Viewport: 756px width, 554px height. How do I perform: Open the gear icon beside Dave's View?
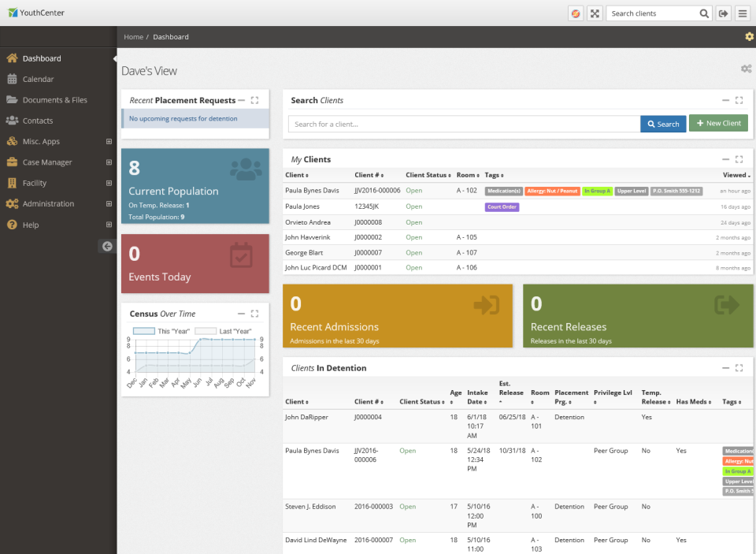tap(746, 69)
